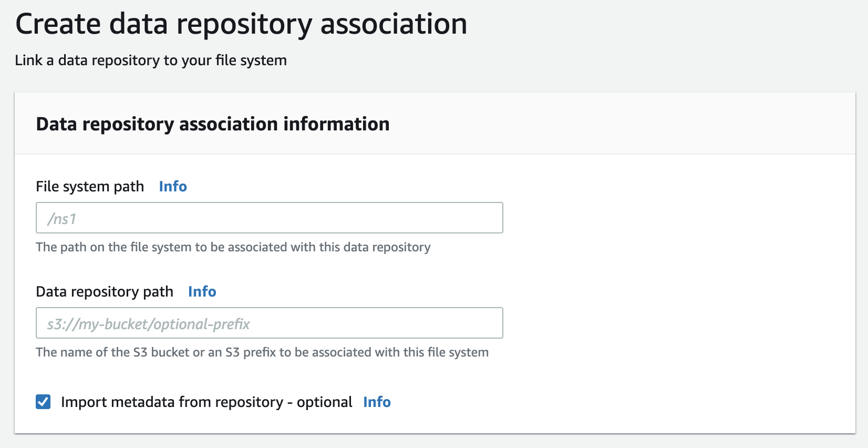Click the 'Import metadata from repository' label text
Viewport: 868px width, 448px height.
click(x=171, y=402)
